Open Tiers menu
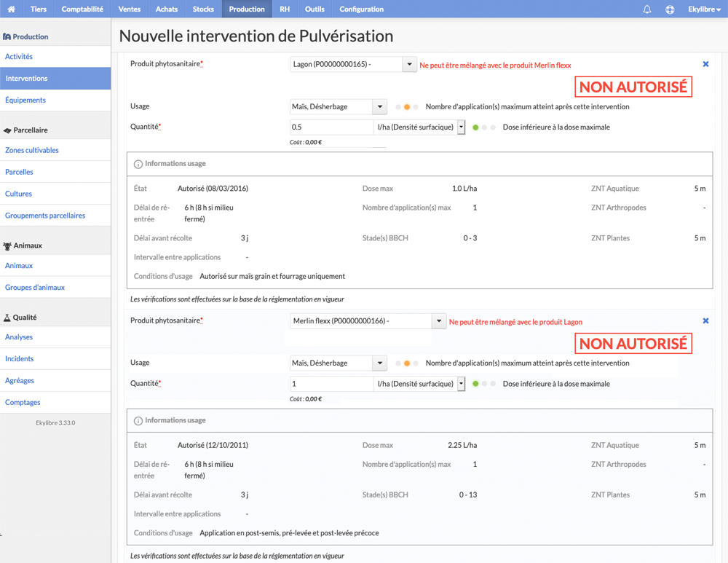The width and height of the screenshot is (728, 563). 39,9
